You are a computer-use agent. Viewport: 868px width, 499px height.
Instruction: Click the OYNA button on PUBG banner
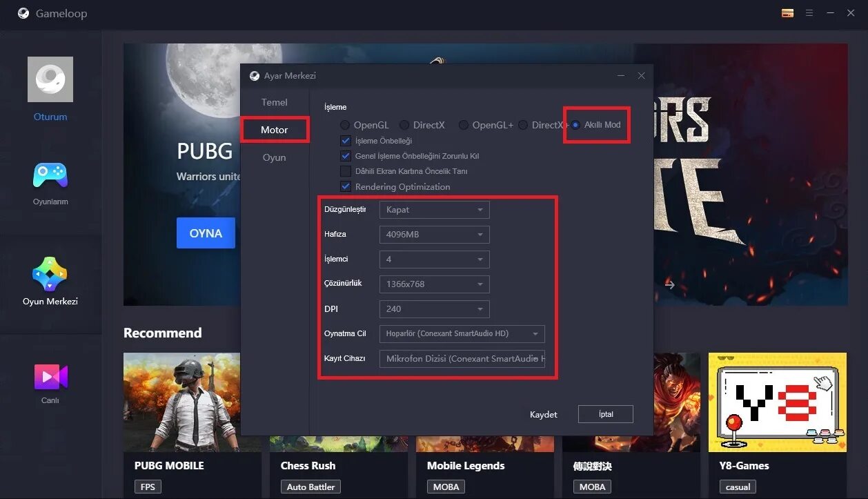pyautogui.click(x=206, y=233)
